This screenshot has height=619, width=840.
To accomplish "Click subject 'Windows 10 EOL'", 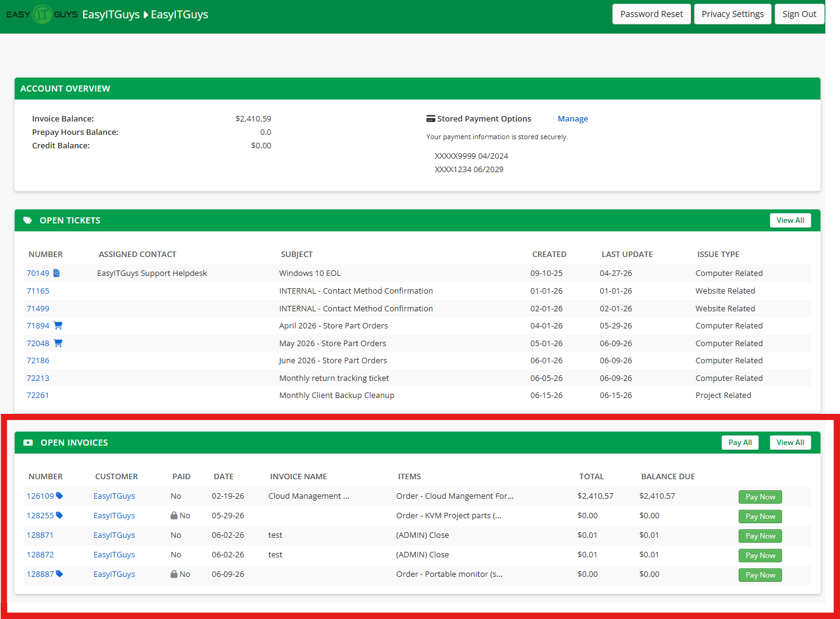I will tap(310, 273).
